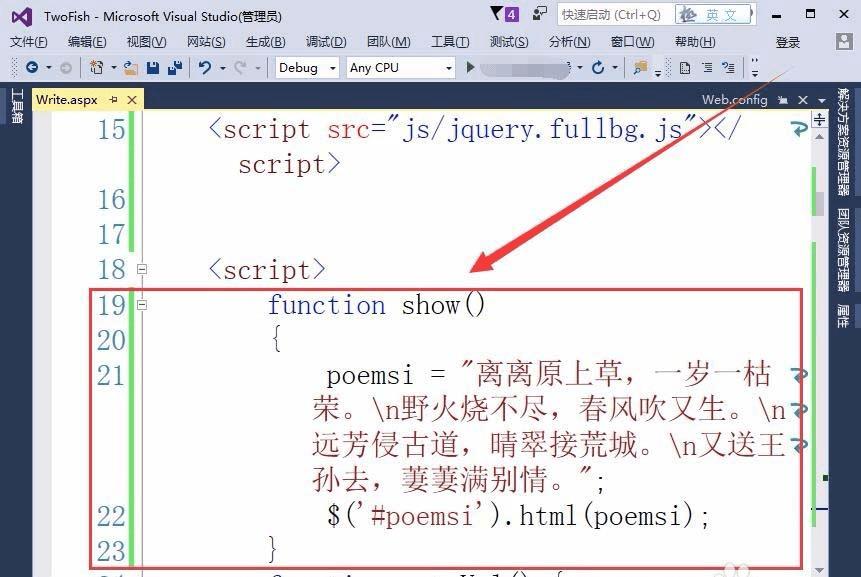Open the 视图(V) menu

[146, 42]
